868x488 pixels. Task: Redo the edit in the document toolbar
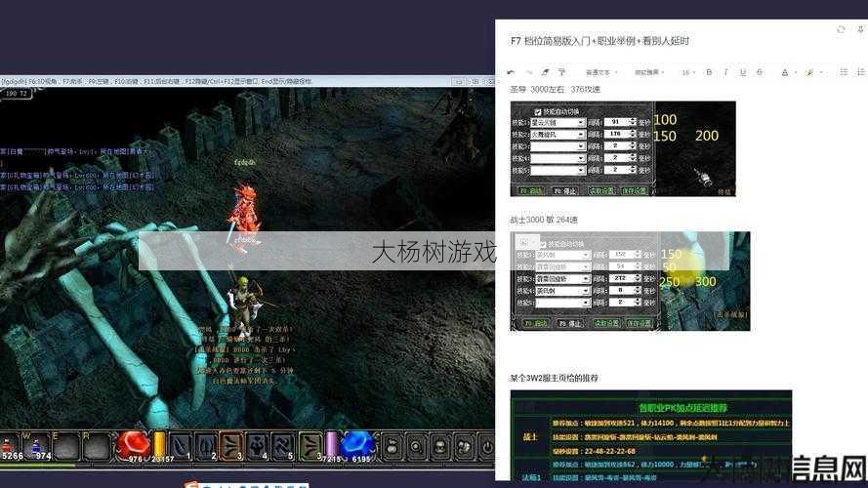(x=528, y=72)
